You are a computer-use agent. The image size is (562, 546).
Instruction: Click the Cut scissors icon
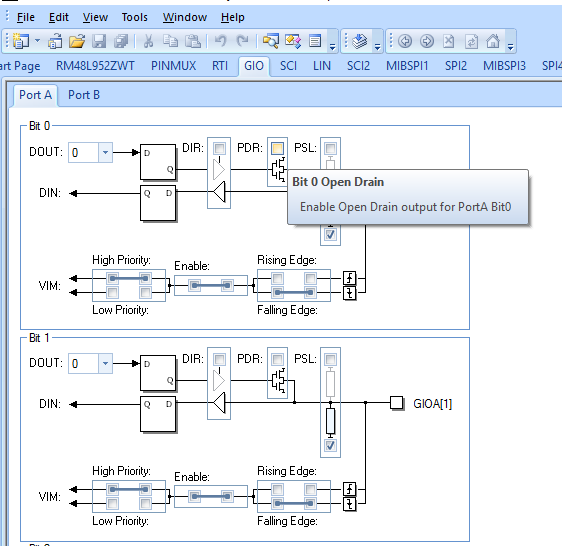[x=148, y=41]
